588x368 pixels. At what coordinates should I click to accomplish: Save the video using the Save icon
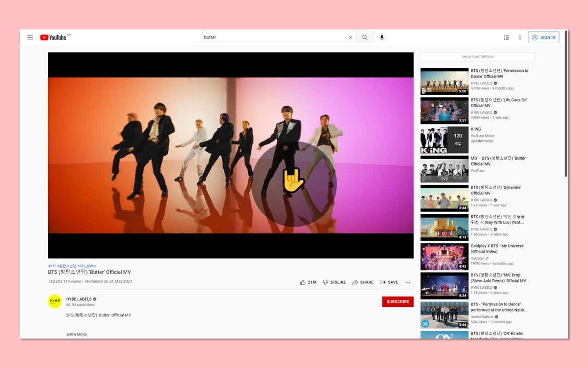[389, 282]
